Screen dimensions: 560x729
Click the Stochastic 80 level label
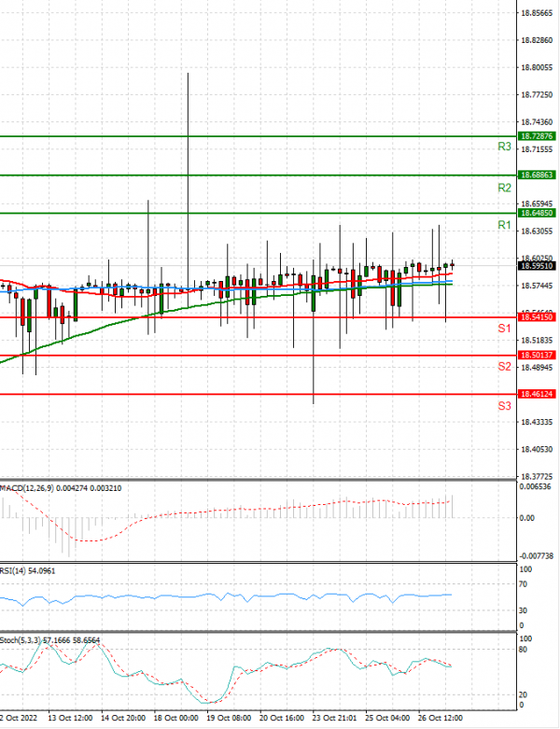pyautogui.click(x=524, y=650)
